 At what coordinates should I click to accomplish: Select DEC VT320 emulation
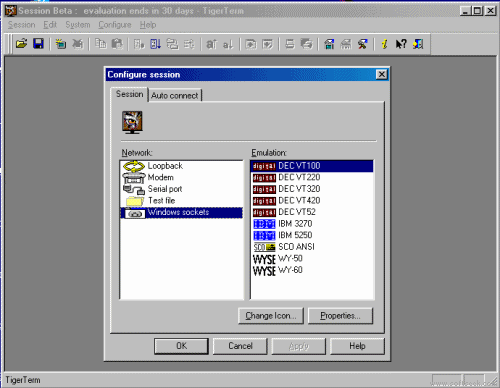pos(312,189)
